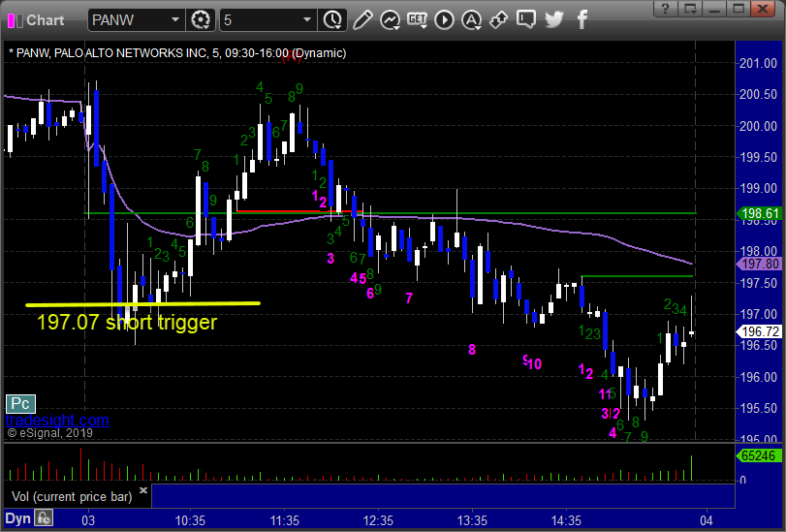Click the Chart window title
This screenshot has height=532, width=786.
click(46, 20)
